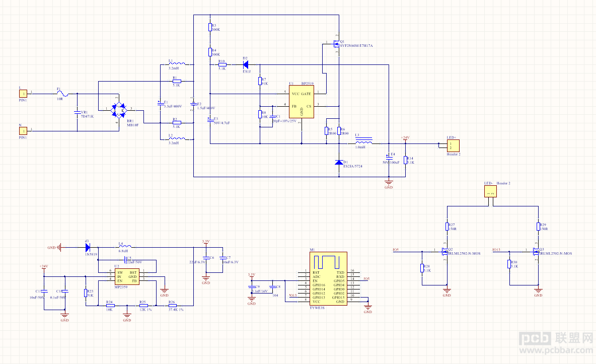
Task: Select inductor L3 1.0mH
Action: click(x=364, y=141)
